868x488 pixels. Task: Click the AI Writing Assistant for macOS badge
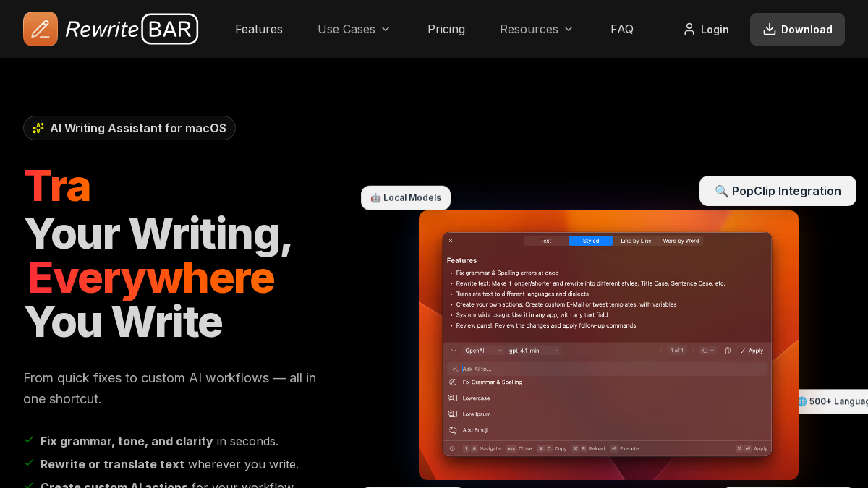tap(129, 128)
